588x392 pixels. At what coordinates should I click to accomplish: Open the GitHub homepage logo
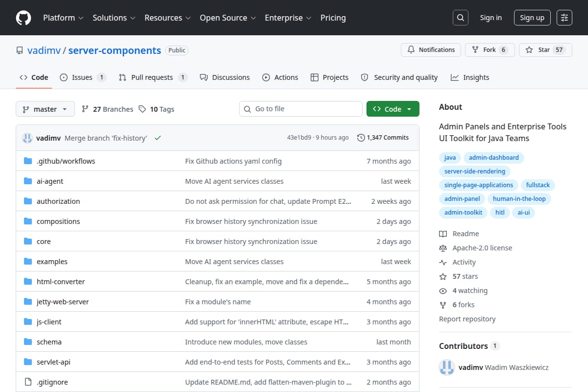pyautogui.click(x=24, y=18)
